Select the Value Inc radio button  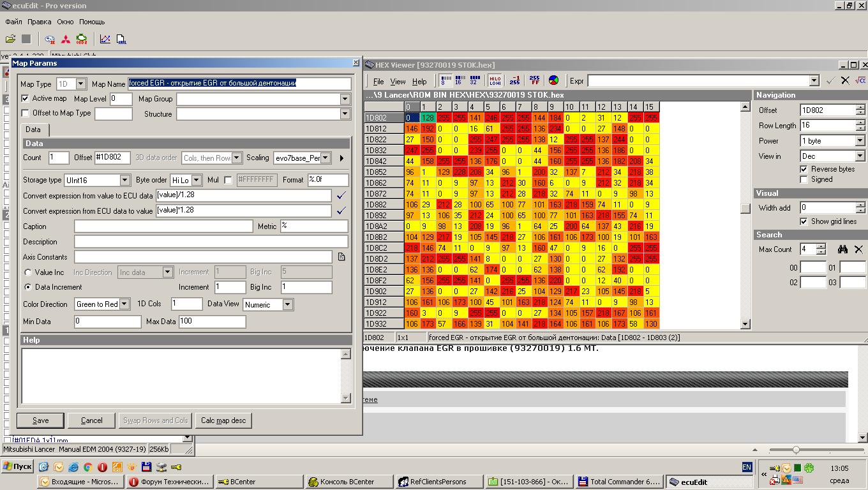tap(27, 272)
